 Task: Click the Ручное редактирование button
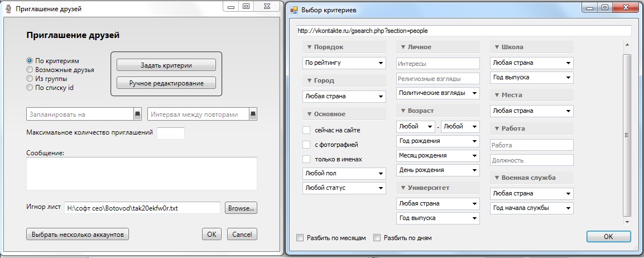click(x=166, y=83)
